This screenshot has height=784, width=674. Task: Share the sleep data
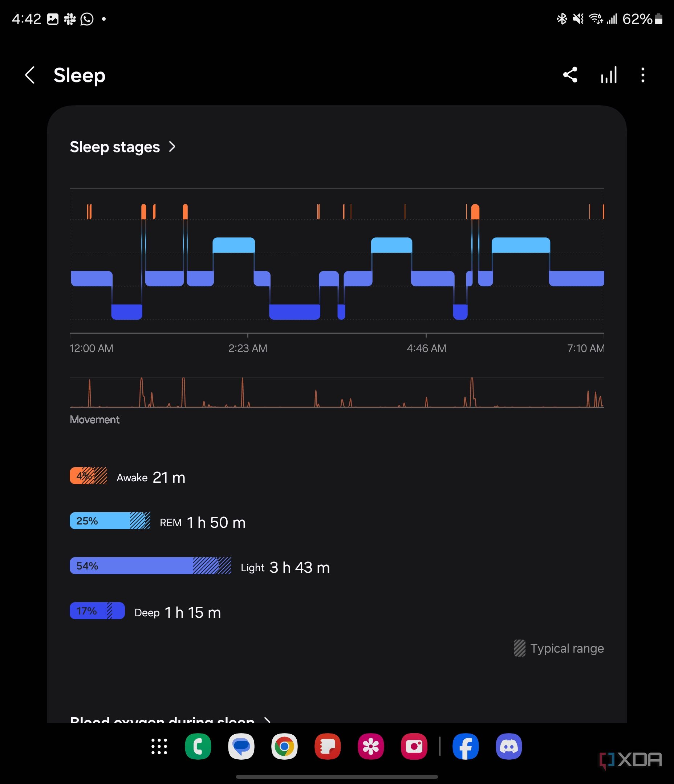click(570, 75)
